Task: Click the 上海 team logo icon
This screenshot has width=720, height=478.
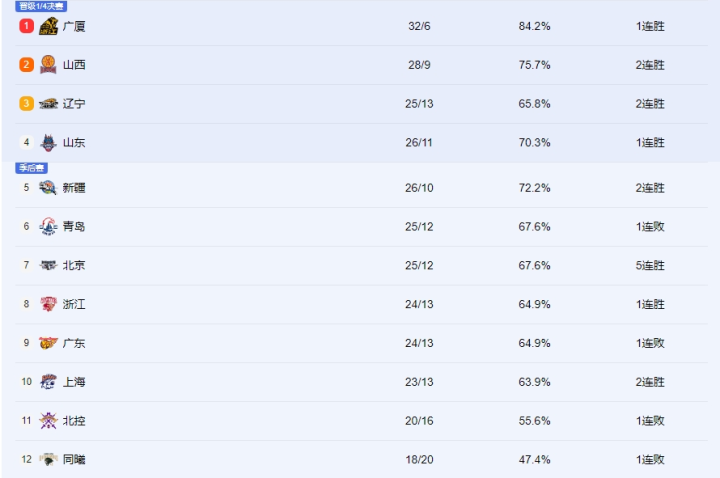Action: (48, 382)
